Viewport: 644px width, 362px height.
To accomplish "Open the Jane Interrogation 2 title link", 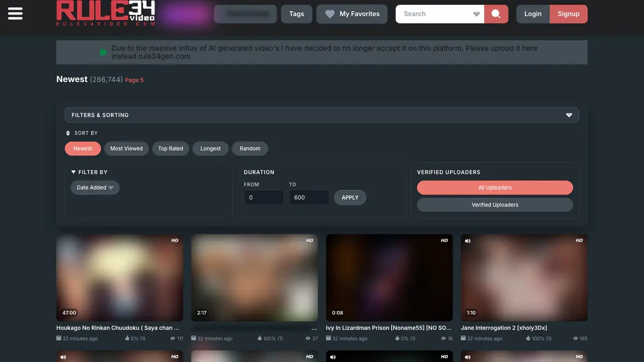I will click(x=504, y=328).
